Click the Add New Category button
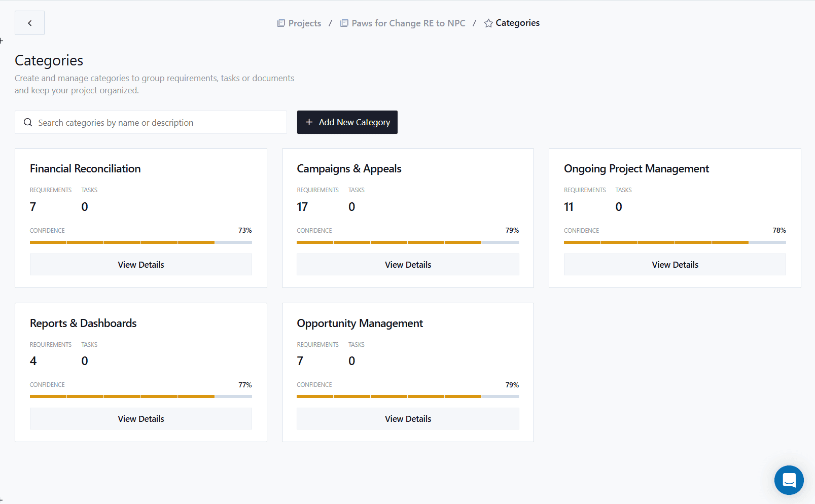 pyautogui.click(x=347, y=122)
